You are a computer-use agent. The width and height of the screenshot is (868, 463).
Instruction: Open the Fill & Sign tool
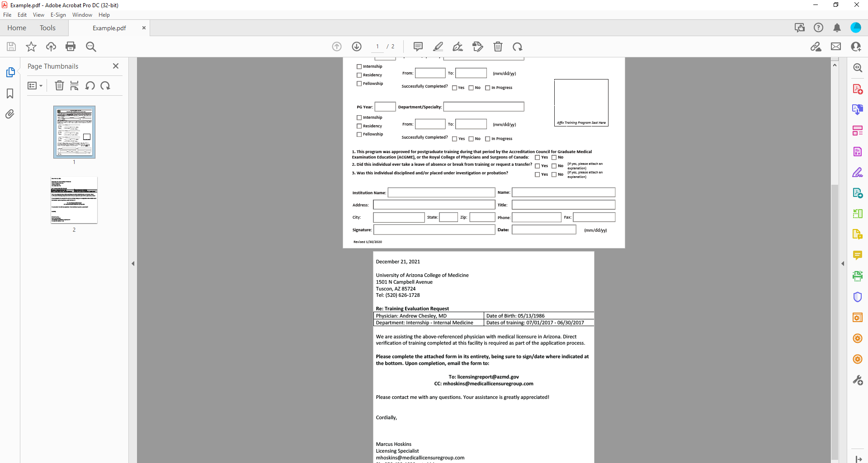[458, 47]
